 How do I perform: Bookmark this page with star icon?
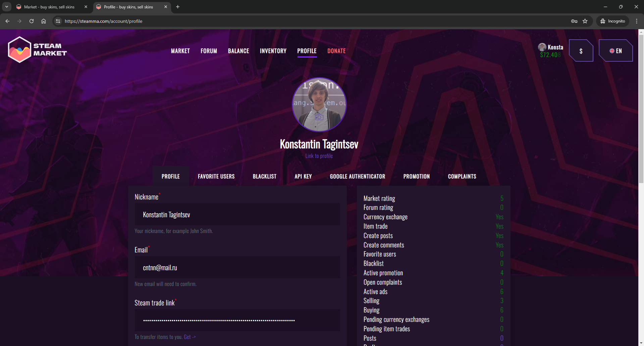click(x=585, y=21)
